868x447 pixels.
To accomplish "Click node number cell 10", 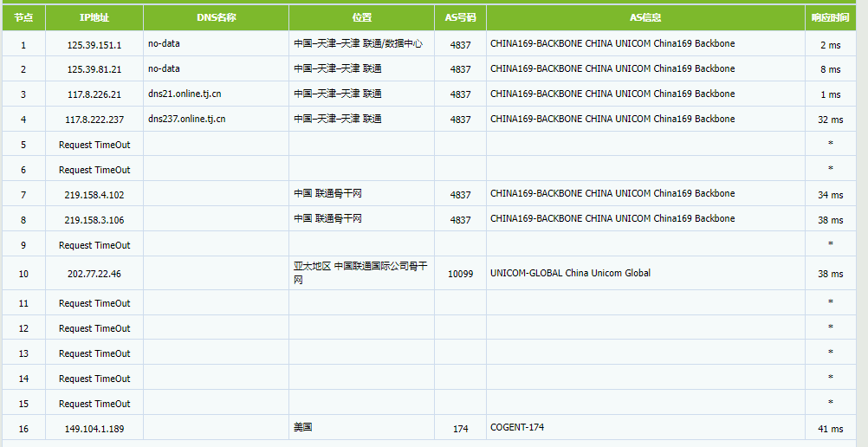I will [x=23, y=274].
